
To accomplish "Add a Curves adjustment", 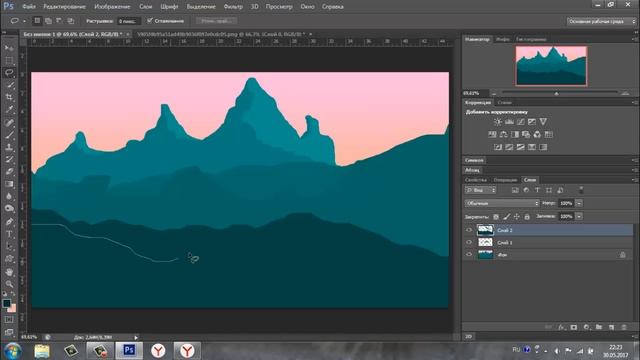I will 520,122.
